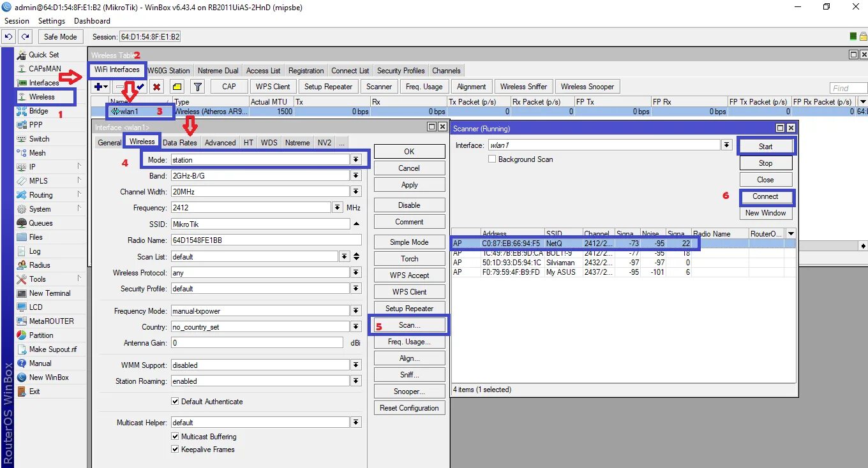Click the SSID input field
The width and height of the screenshot is (868, 468).
pos(260,224)
